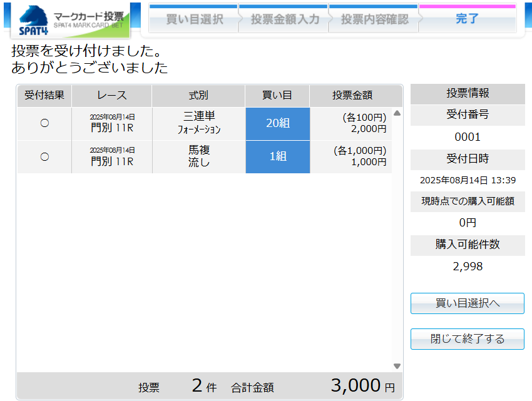This screenshot has height=401, width=532.
Task: Click the receipt number 0001
Action: coord(468,137)
